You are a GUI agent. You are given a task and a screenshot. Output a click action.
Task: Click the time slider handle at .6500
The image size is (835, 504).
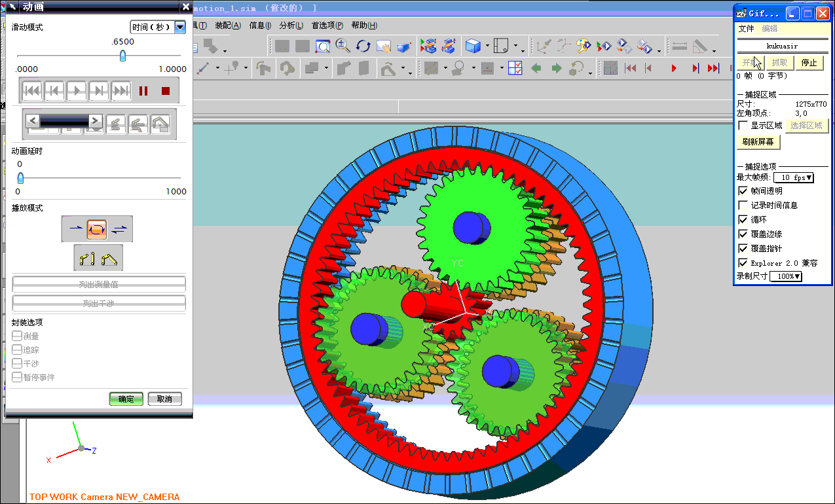(122, 56)
